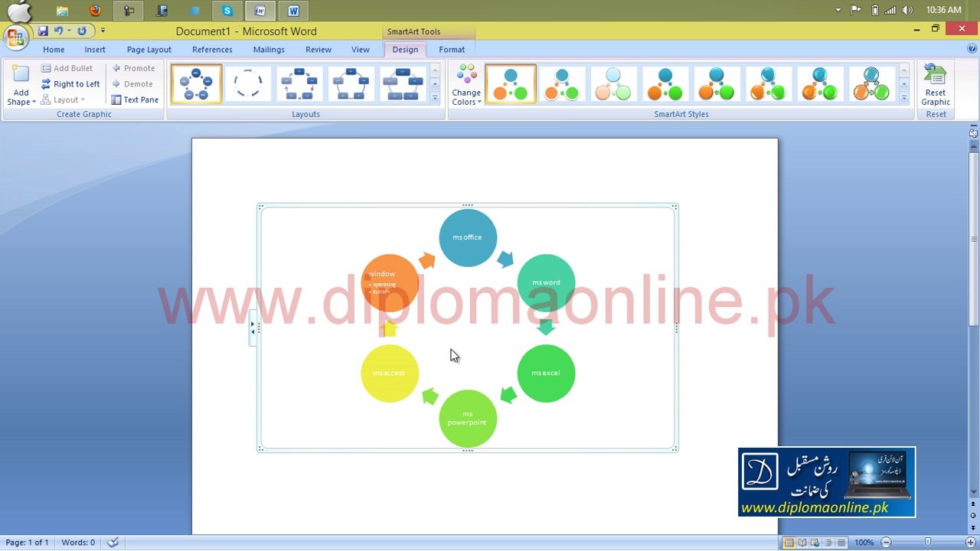This screenshot has width=980, height=551.
Task: Select the orange 'window' circle shape
Action: [x=390, y=282]
